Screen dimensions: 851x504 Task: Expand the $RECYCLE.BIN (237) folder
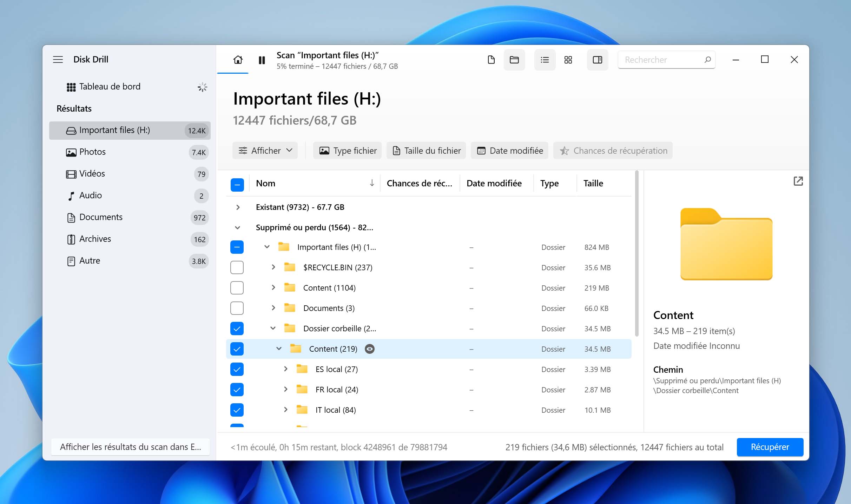pyautogui.click(x=273, y=267)
